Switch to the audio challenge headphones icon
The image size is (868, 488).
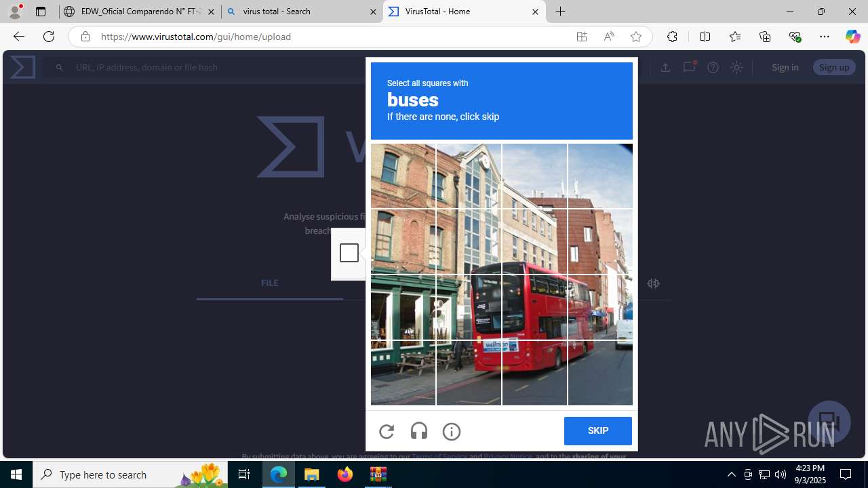pyautogui.click(x=419, y=431)
